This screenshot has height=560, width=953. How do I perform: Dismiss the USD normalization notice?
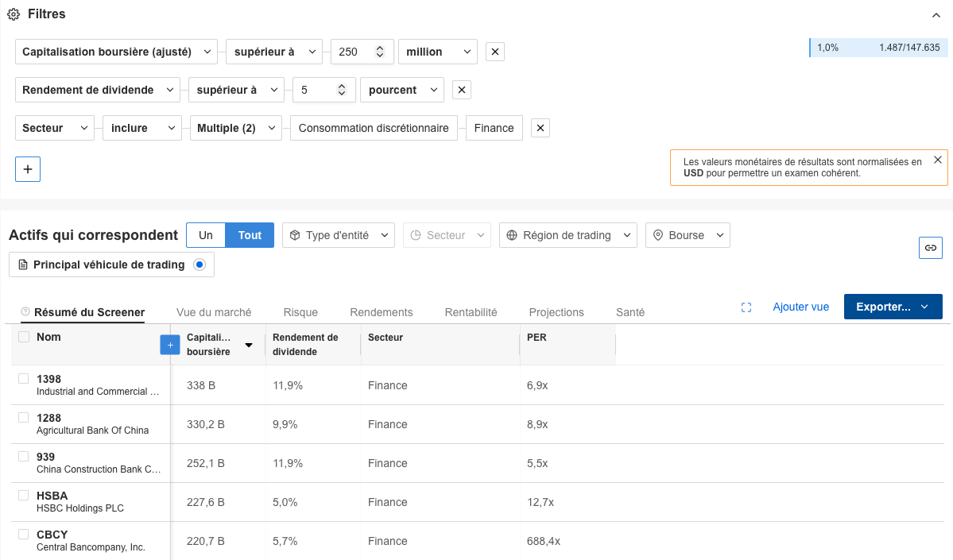point(937,160)
